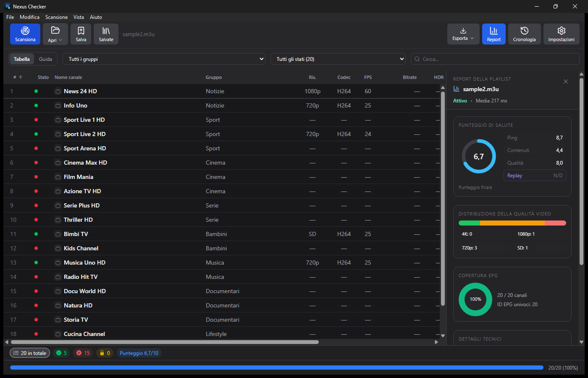Screen dimensions: 588x378
Task: Click the video quality distribution bar
Action: click(x=512, y=223)
